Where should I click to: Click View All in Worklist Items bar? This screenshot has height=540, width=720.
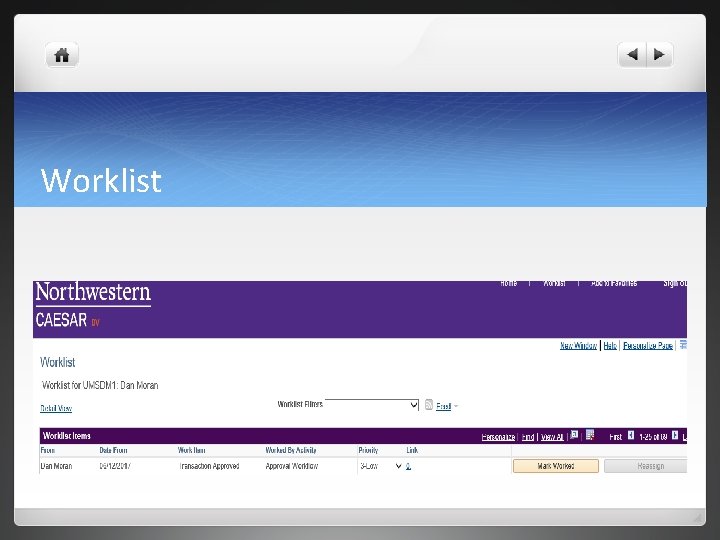[552, 437]
